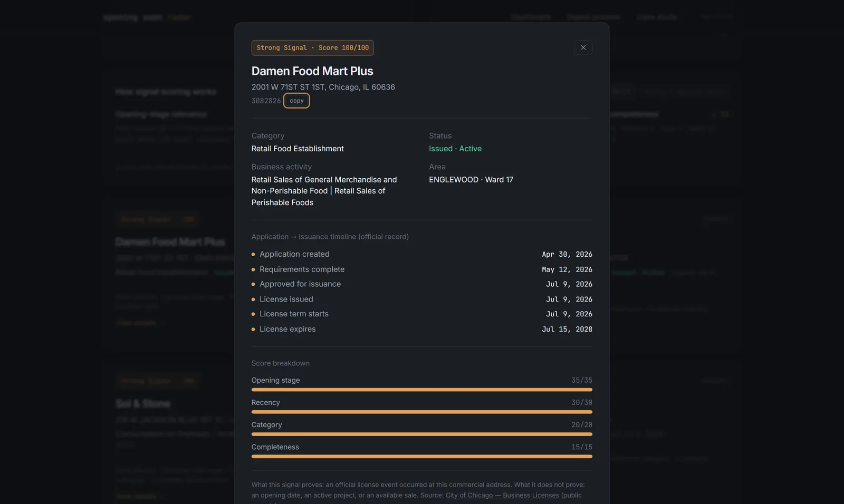Click license ID 3082826 text

tap(266, 101)
